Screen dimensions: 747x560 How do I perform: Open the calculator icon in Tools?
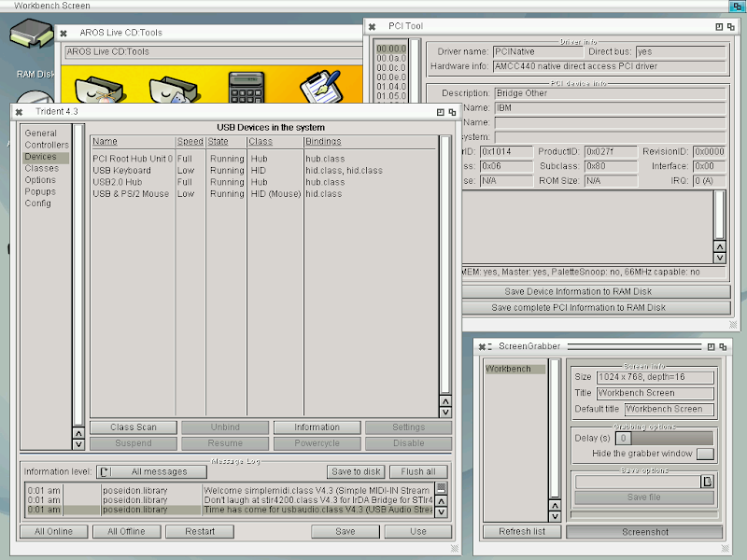[247, 87]
